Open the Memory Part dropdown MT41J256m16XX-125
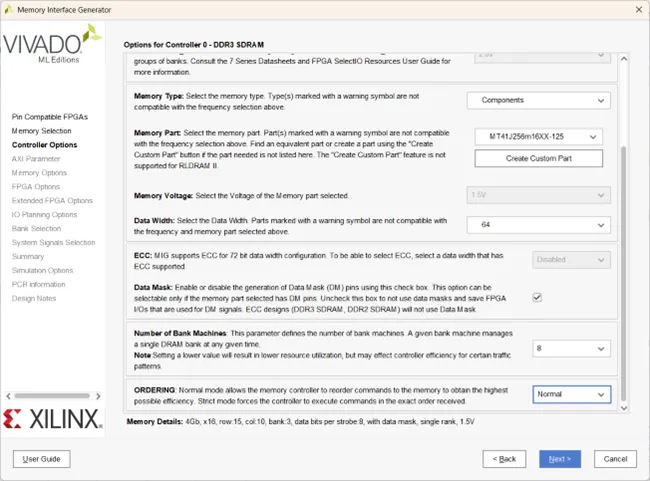This screenshot has width=650, height=481. tap(538, 137)
